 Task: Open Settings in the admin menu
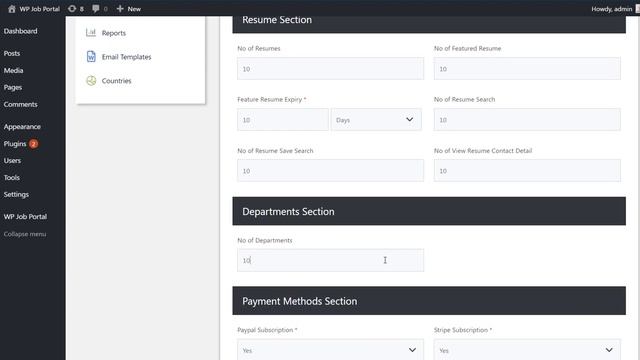pyautogui.click(x=16, y=194)
